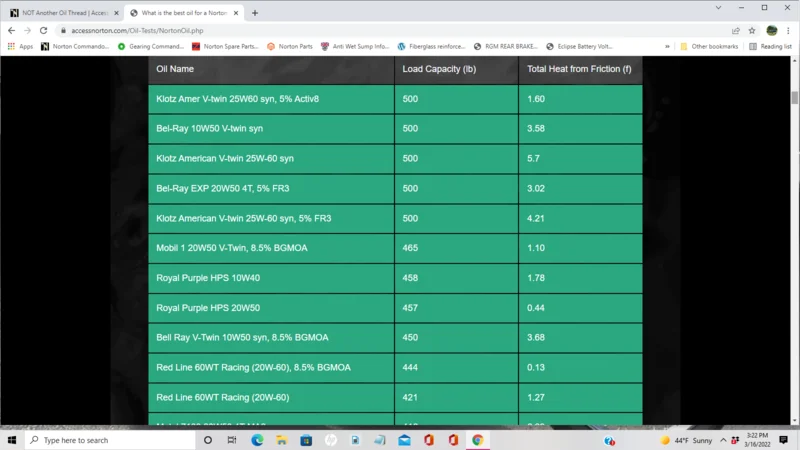Reload the page with the refresh icon
This screenshot has height=450, width=800.
pyautogui.click(x=43, y=31)
